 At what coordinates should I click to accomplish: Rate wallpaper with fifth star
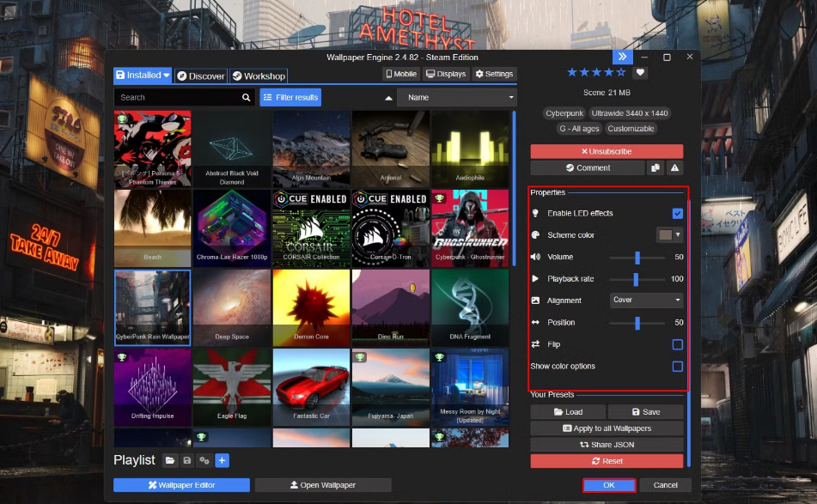[621, 72]
